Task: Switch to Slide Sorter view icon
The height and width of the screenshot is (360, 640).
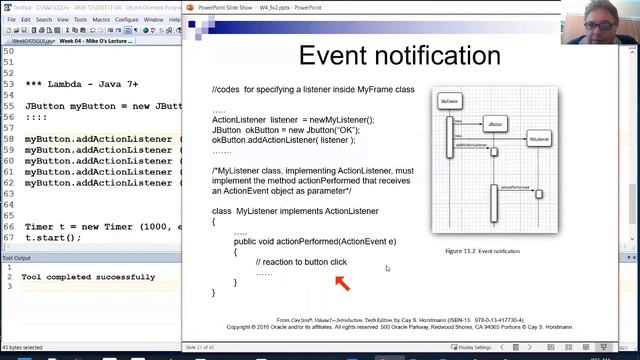Action: click(568, 347)
